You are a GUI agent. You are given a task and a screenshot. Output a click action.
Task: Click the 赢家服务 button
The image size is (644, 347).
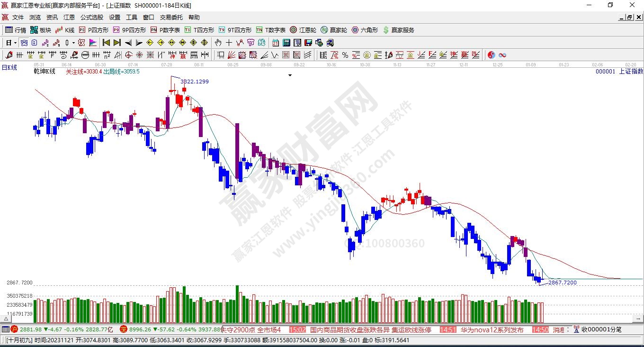pyautogui.click(x=398, y=30)
